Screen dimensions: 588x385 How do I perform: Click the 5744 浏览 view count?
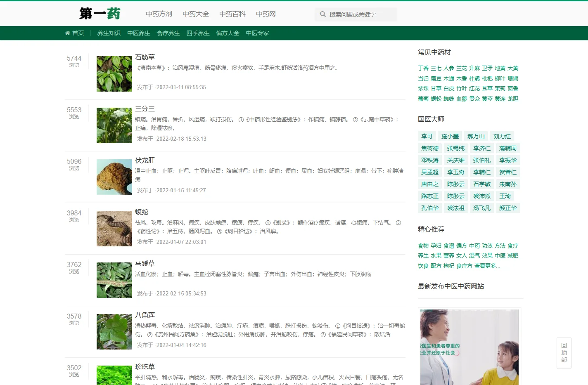74,61
